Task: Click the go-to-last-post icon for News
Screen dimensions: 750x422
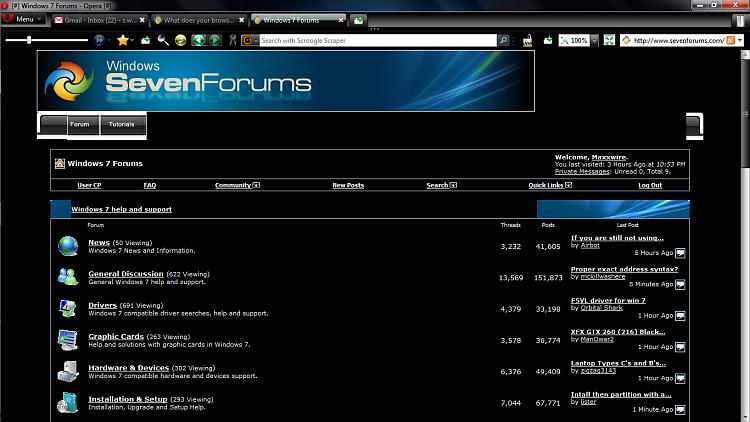Action: tap(680, 253)
